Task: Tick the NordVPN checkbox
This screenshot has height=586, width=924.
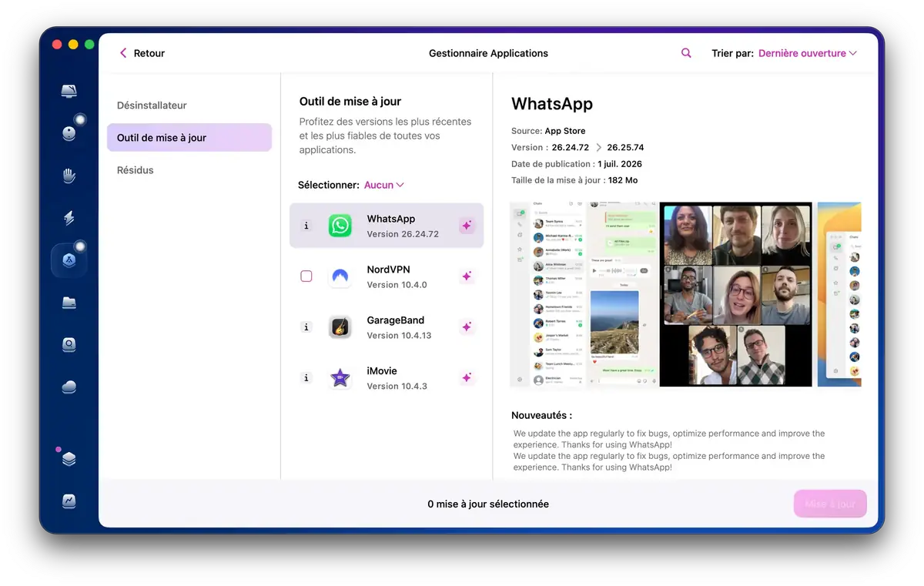Action: coord(306,276)
